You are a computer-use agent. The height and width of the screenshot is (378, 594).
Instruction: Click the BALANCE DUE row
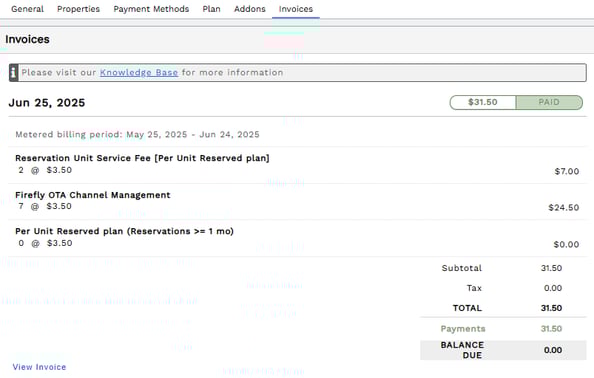tap(503, 350)
